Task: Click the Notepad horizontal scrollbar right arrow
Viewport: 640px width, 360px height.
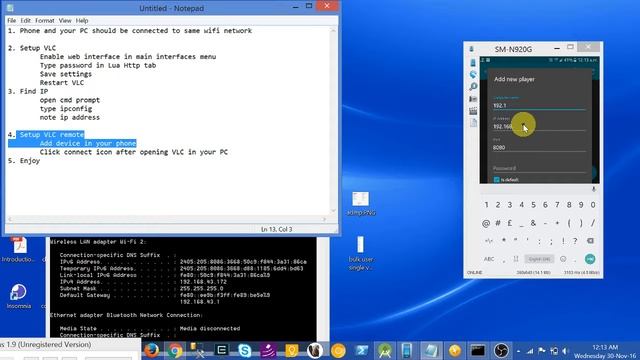Action: (325, 219)
